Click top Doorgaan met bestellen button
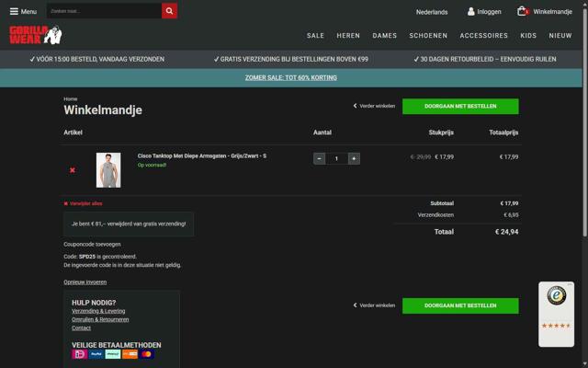This screenshot has height=368, width=588. [460, 107]
